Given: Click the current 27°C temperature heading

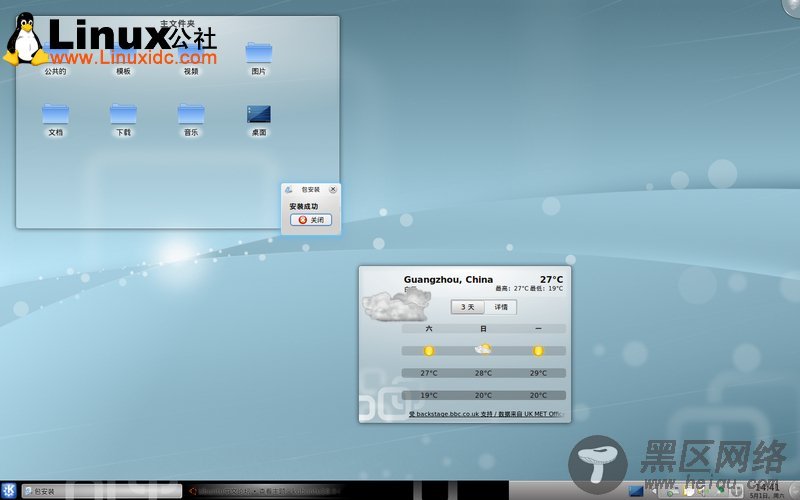Looking at the screenshot, I should click(x=552, y=279).
